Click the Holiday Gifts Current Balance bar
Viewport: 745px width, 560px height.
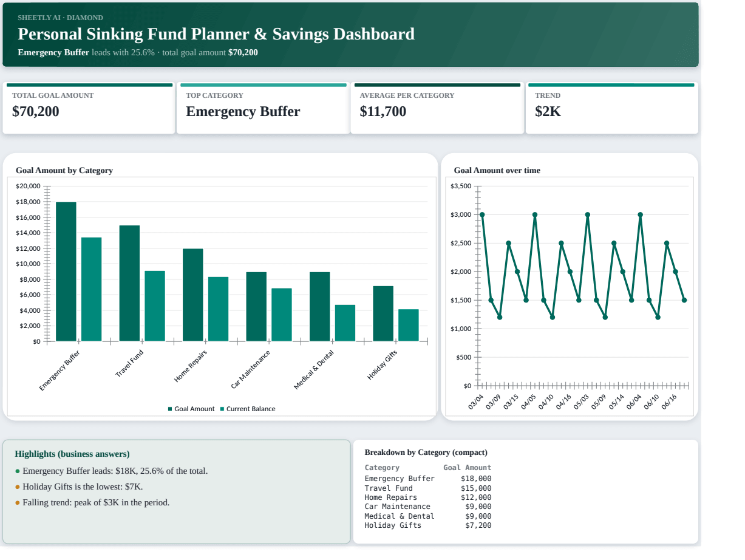(x=409, y=326)
